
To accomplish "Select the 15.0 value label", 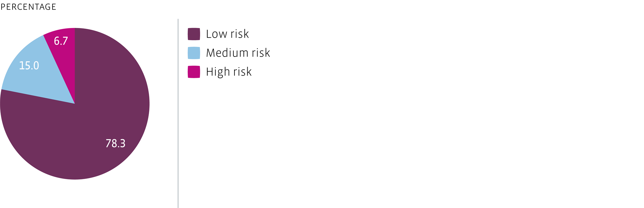I will click(29, 66).
